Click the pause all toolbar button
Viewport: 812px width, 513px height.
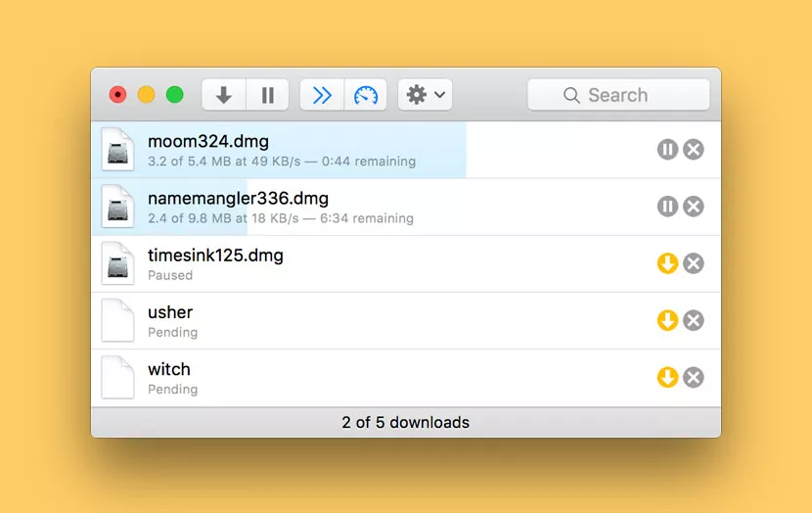pyautogui.click(x=268, y=95)
